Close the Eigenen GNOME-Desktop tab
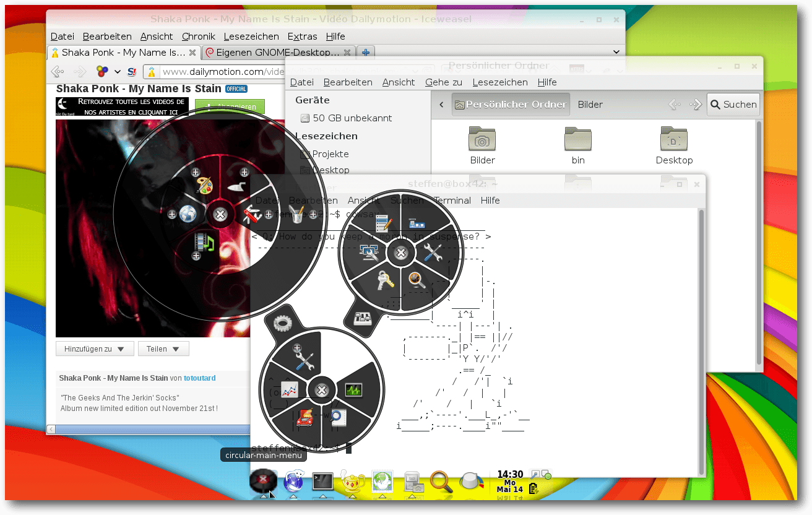 [x=347, y=53]
